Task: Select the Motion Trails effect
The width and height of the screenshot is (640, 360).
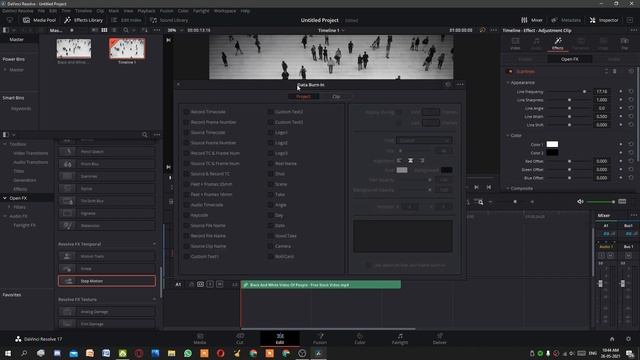Action: (x=107, y=256)
